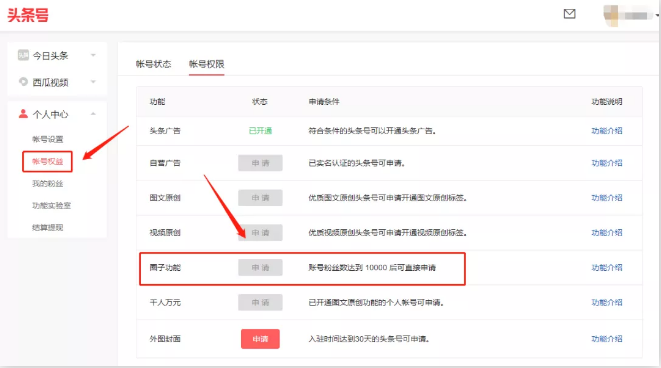Screen dimensions: 661x368
Task: Click 申请 button for 圈子功能
Action: click(x=260, y=268)
